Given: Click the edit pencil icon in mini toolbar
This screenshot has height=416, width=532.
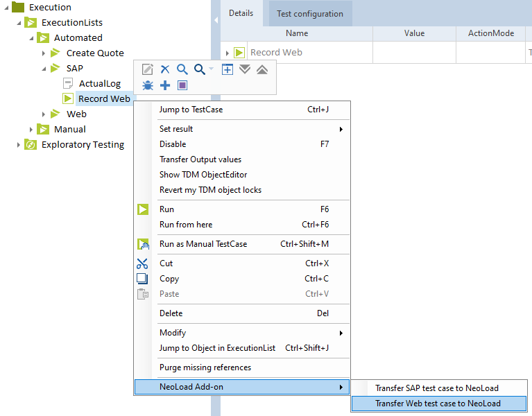Looking at the screenshot, I should pos(147,69).
